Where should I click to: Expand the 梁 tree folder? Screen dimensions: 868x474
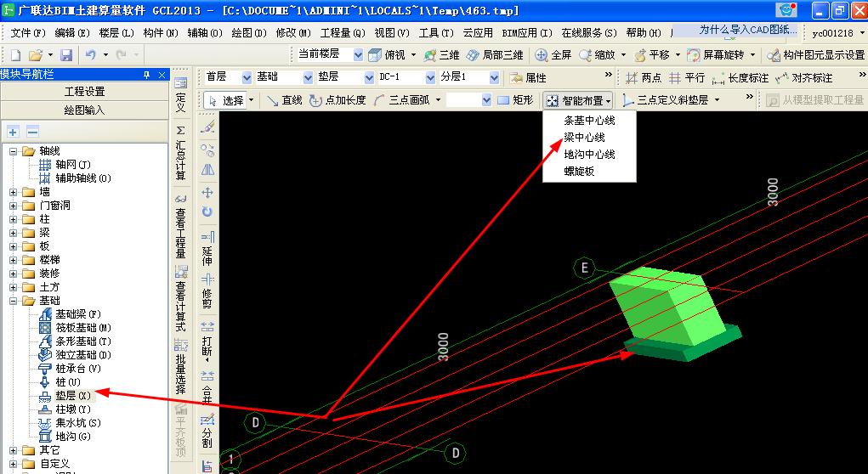coord(14,233)
